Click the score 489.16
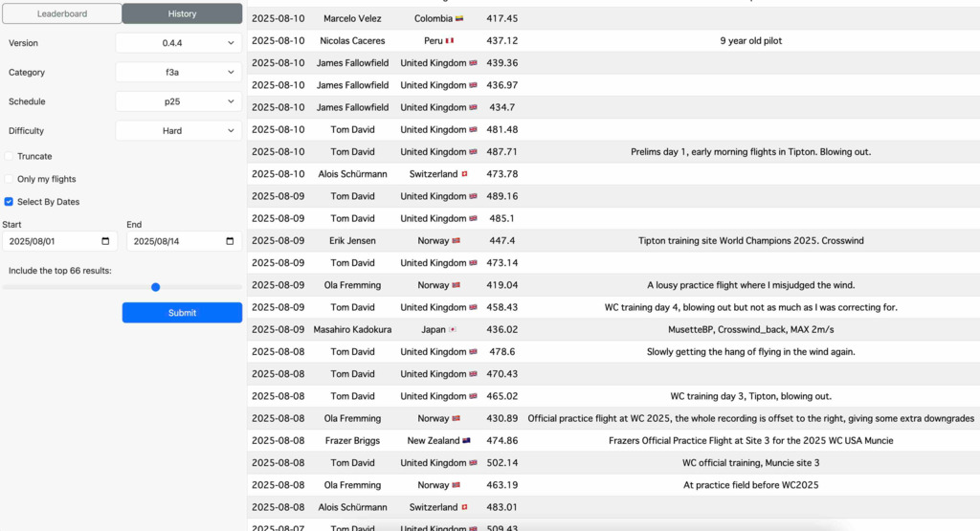The height and width of the screenshot is (531, 980). pyautogui.click(x=501, y=196)
